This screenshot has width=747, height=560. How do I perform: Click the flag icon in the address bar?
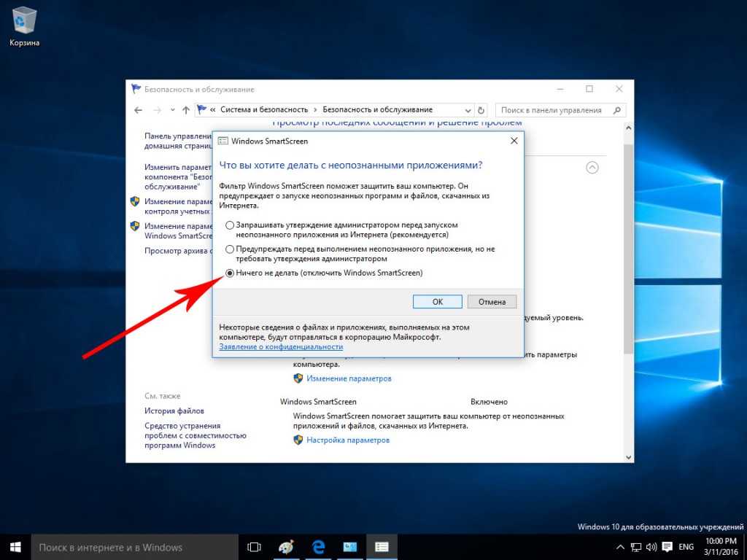(201, 109)
